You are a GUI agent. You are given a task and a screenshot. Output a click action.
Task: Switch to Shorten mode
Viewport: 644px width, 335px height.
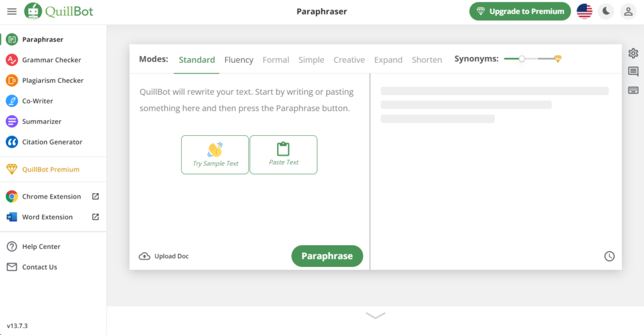click(427, 60)
